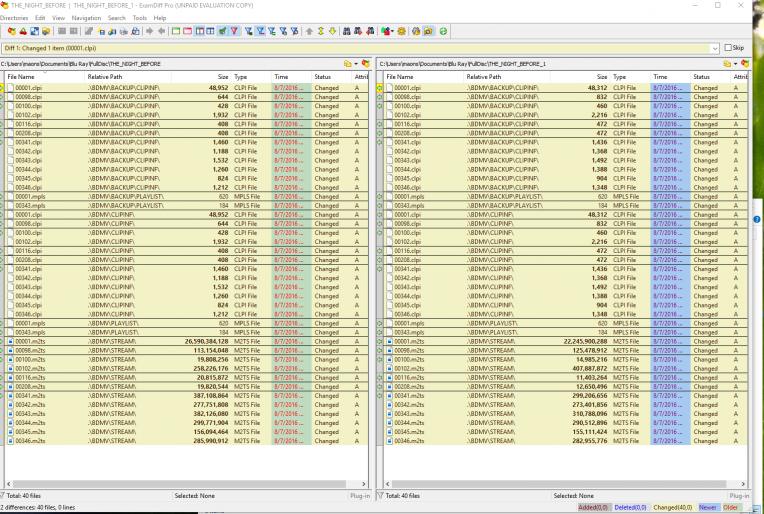Image resolution: width=764 pixels, height=514 pixels.
Task: Click size value 22,245,900,288
Action: click(586, 342)
